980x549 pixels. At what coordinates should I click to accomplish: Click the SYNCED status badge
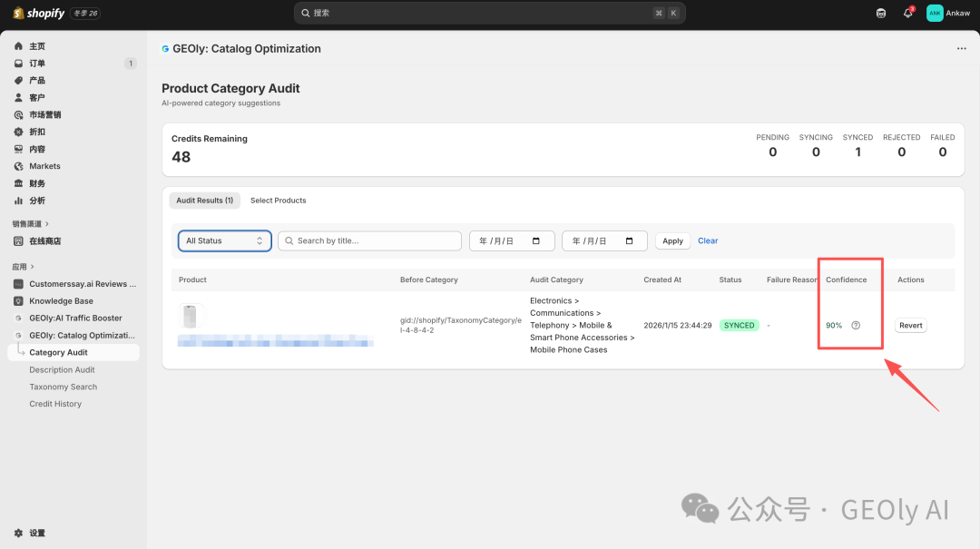739,325
